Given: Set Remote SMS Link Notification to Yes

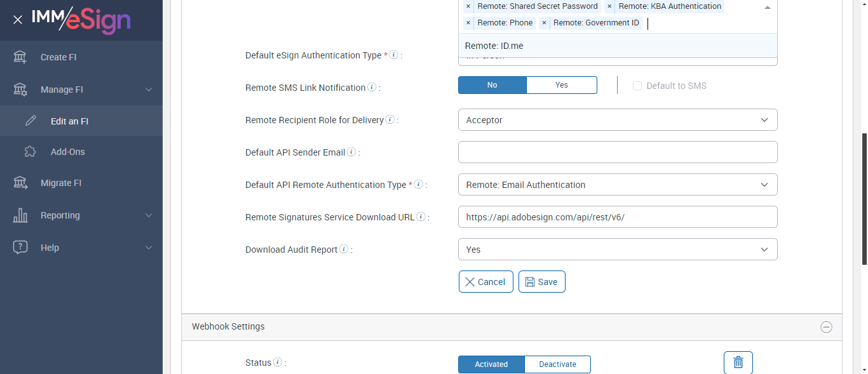Looking at the screenshot, I should [562, 85].
